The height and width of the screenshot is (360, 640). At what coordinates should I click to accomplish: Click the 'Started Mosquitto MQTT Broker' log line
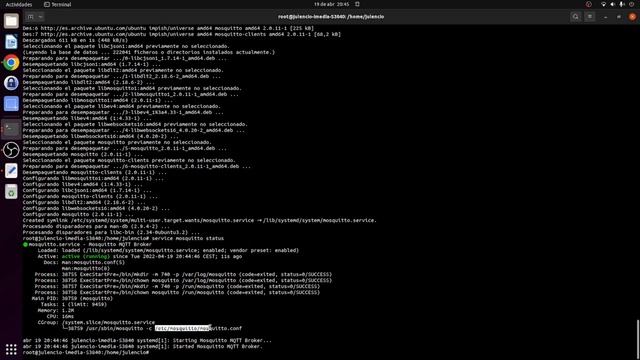click(x=142, y=347)
